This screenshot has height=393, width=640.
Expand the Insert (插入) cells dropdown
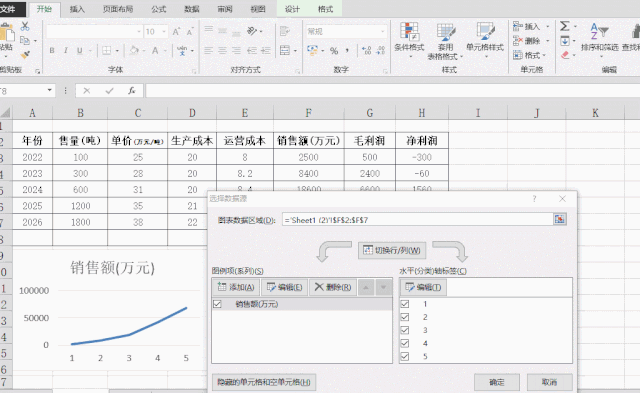coord(548,27)
